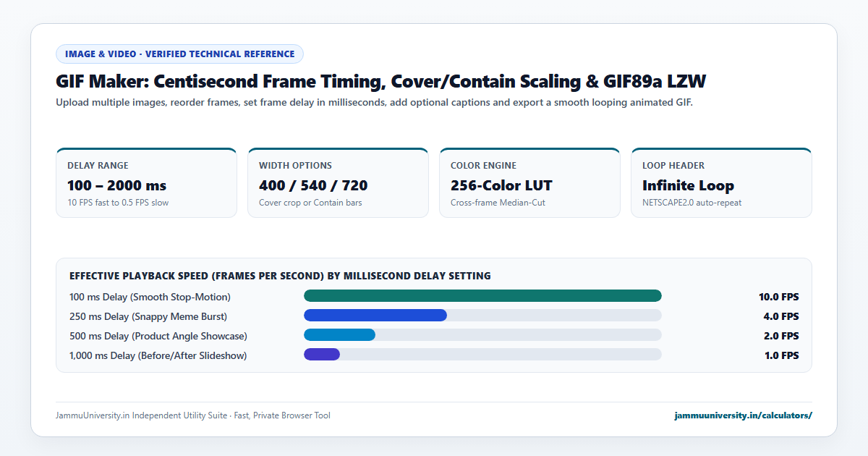The height and width of the screenshot is (456, 868).
Task: Click the Effective Playback Speed chart title
Action: point(280,276)
